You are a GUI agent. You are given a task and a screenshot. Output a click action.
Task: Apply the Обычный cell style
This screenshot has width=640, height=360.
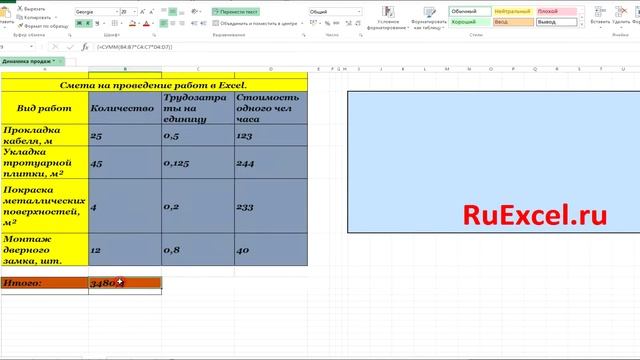click(x=470, y=11)
